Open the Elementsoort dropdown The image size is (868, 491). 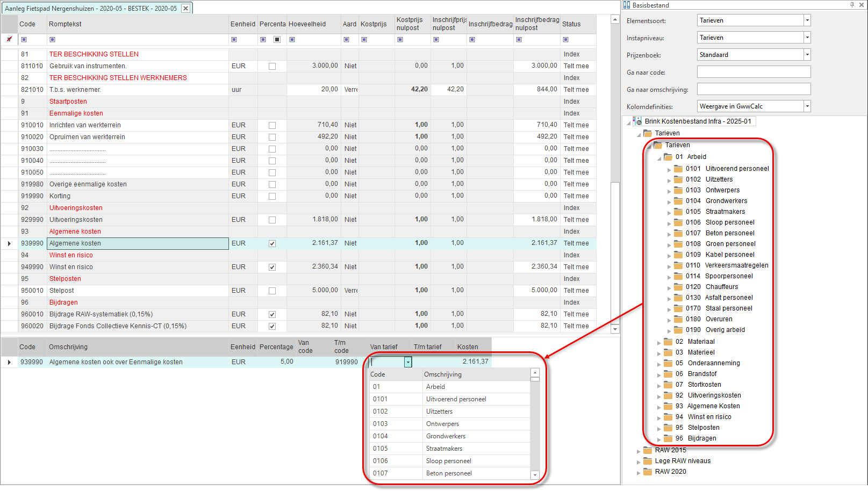pos(807,20)
